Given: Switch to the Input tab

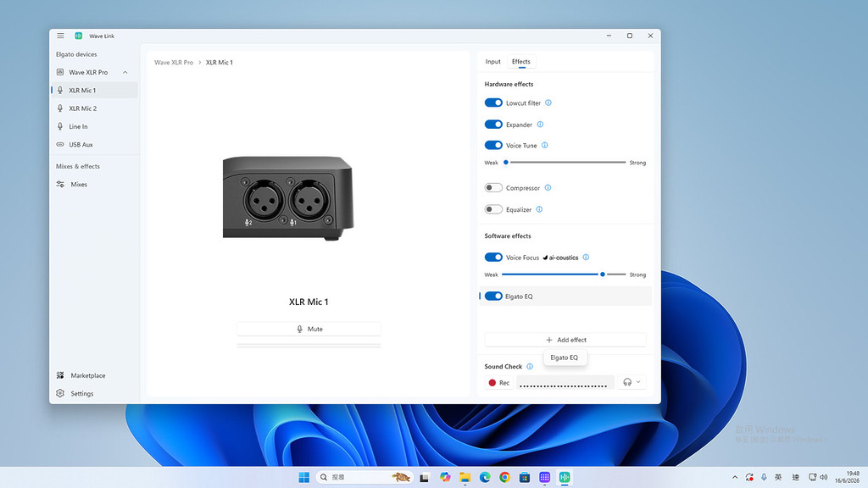Looking at the screenshot, I should coord(492,61).
